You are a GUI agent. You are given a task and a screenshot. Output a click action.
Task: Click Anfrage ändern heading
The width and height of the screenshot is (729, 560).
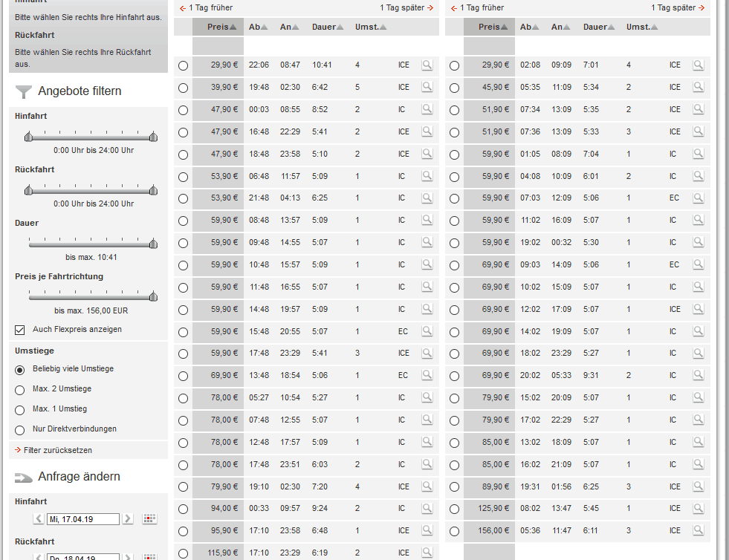(x=79, y=476)
